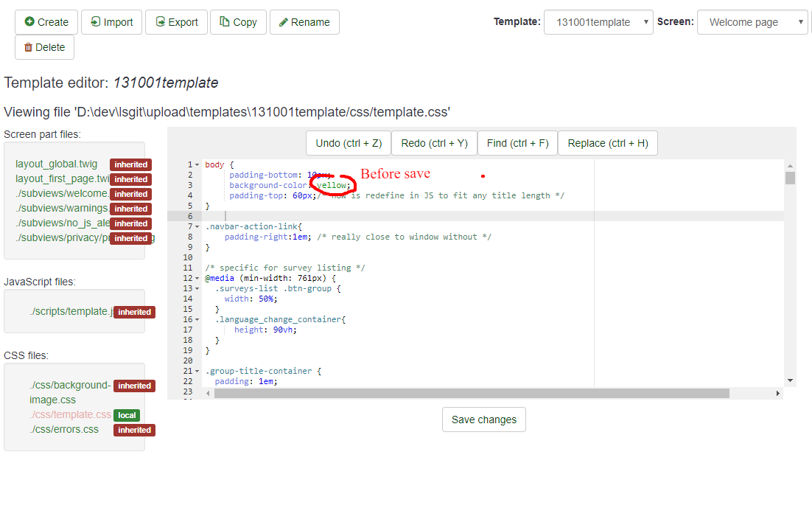Click the Delete trash icon
Viewport: 812px width, 522px height.
29,47
